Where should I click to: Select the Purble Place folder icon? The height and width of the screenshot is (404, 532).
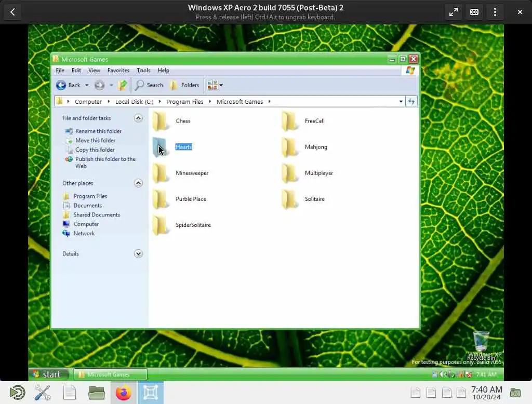pyautogui.click(x=160, y=199)
